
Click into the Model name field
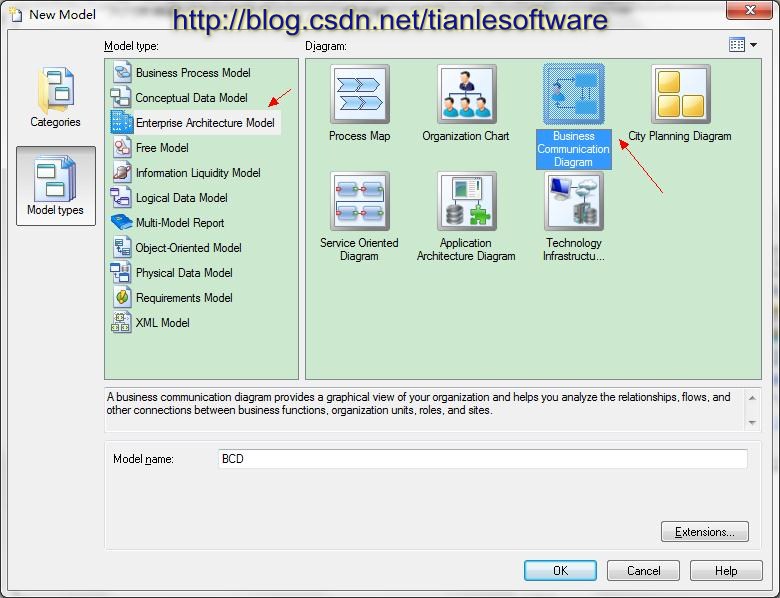point(483,459)
